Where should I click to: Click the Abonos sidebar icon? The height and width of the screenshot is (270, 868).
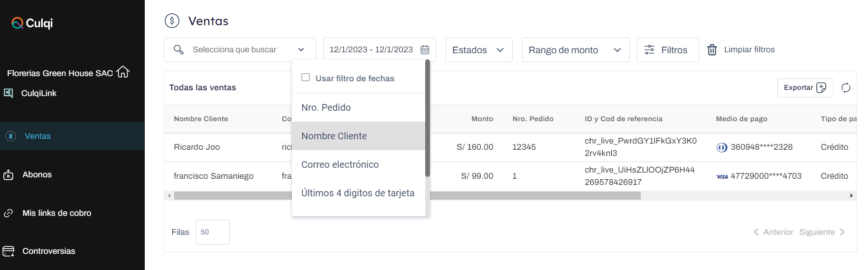point(9,175)
